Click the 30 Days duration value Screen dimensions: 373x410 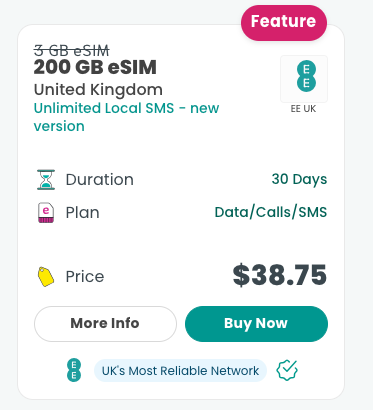[299, 179]
